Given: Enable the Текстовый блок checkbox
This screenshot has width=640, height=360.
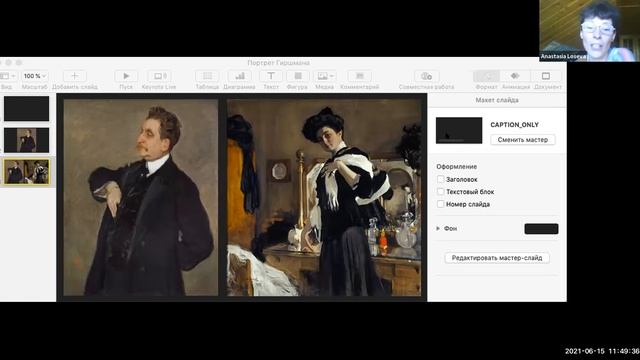Looking at the screenshot, I should (x=440, y=191).
